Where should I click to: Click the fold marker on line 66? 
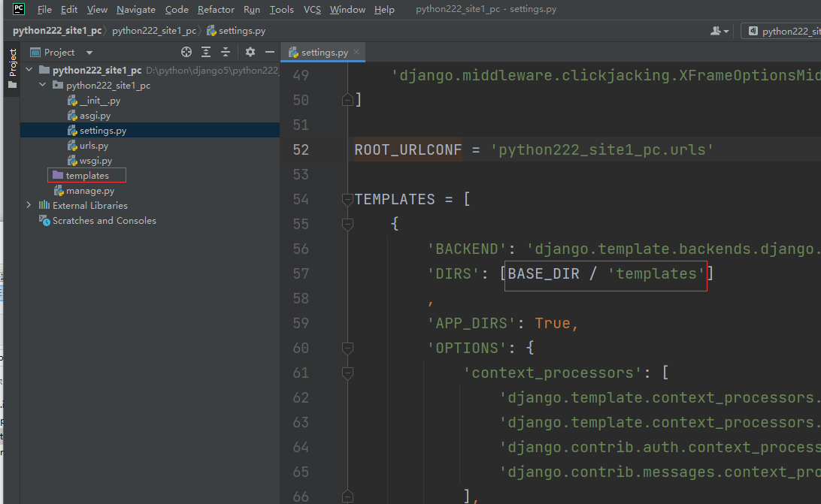click(347, 496)
